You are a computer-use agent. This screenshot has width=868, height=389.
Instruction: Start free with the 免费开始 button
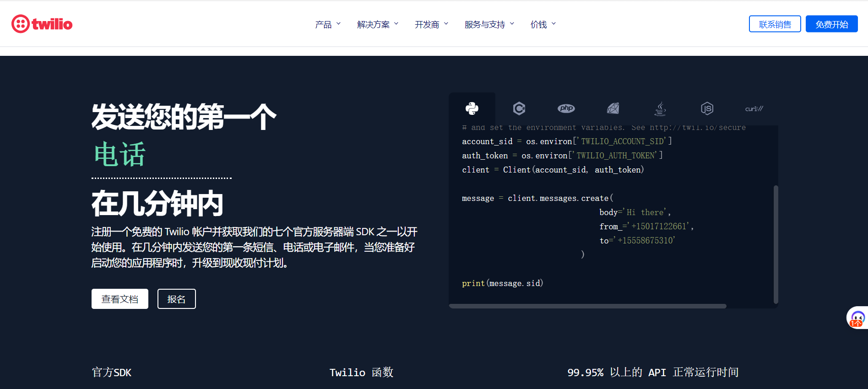tap(832, 24)
